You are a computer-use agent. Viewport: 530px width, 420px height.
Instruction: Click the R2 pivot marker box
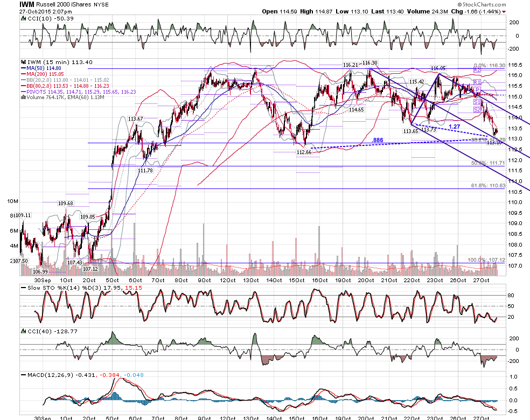click(477, 70)
